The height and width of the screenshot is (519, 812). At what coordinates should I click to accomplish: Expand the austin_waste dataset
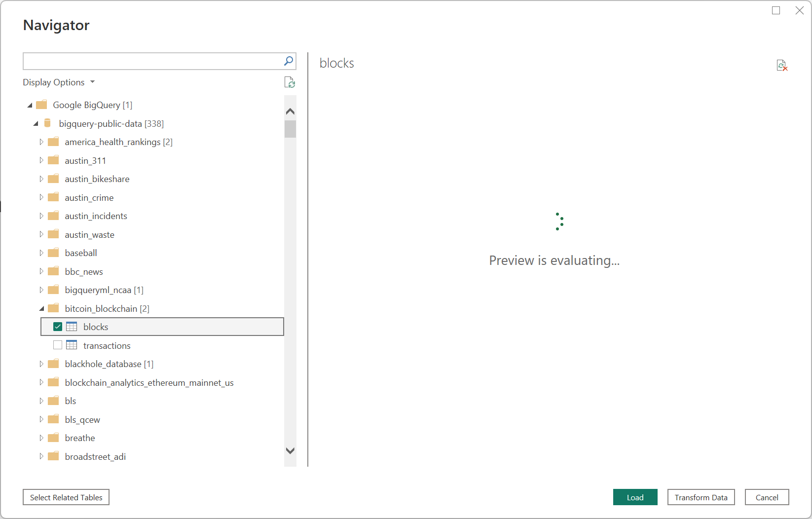tap(41, 234)
